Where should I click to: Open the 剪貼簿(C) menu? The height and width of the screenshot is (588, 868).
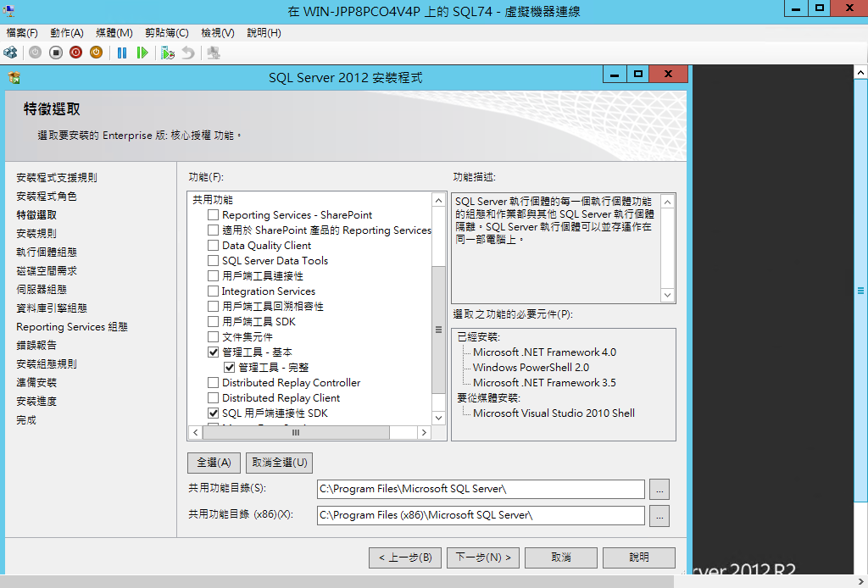click(167, 33)
